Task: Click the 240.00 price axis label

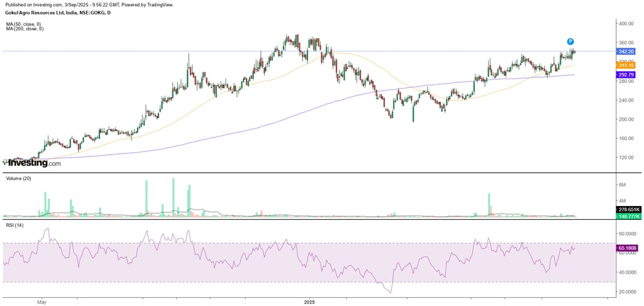Action: point(626,100)
